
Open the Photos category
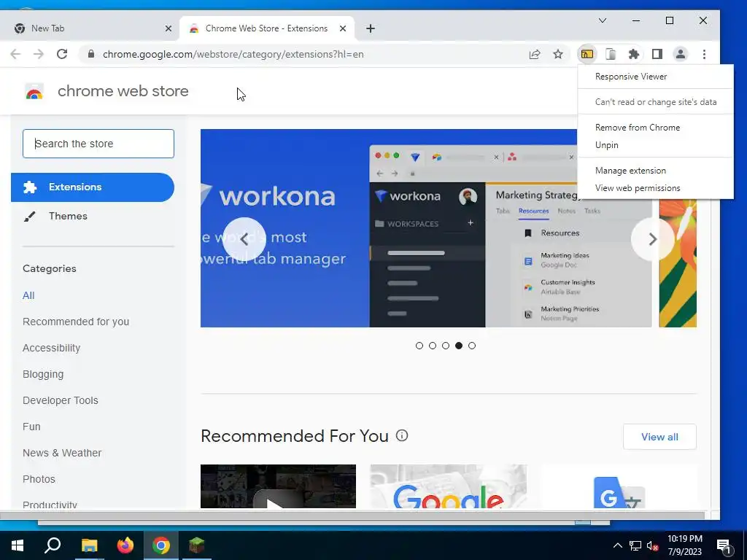pos(39,479)
